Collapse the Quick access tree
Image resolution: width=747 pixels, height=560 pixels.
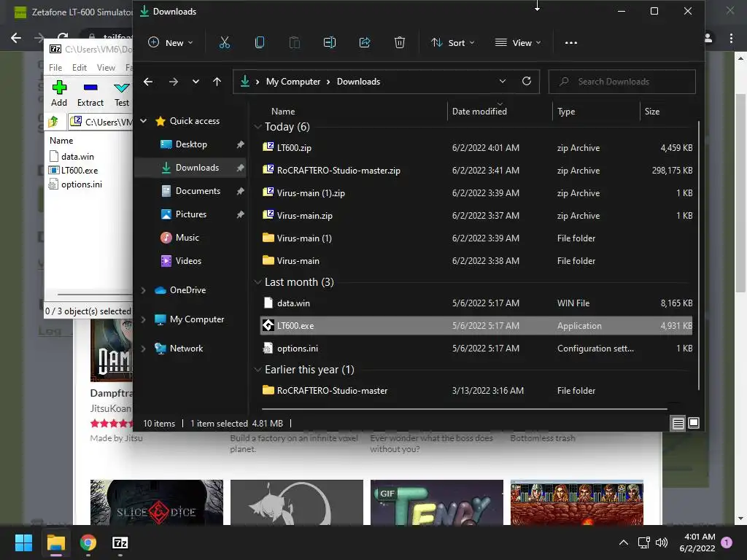point(144,121)
